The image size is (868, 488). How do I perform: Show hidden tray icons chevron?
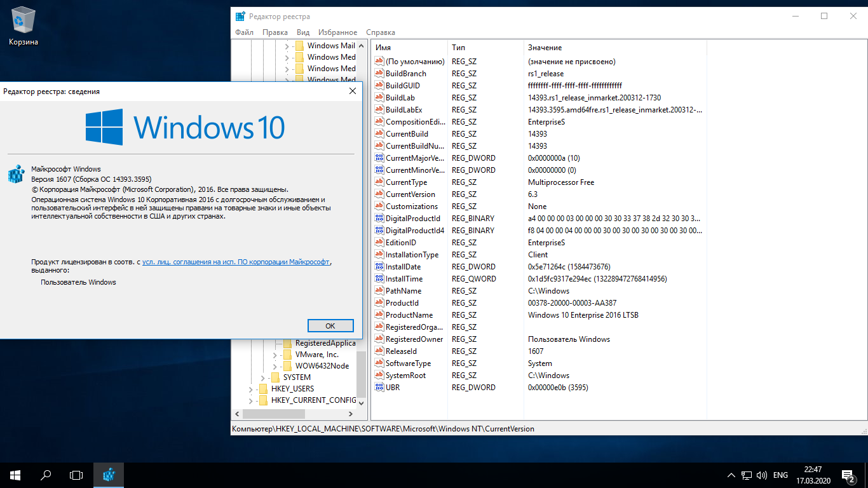pyautogui.click(x=731, y=475)
